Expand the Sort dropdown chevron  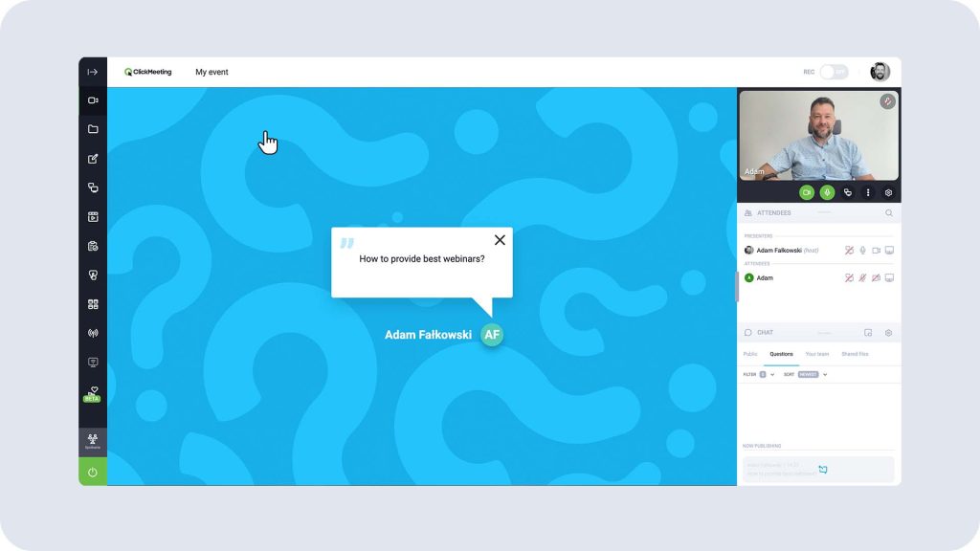point(825,375)
